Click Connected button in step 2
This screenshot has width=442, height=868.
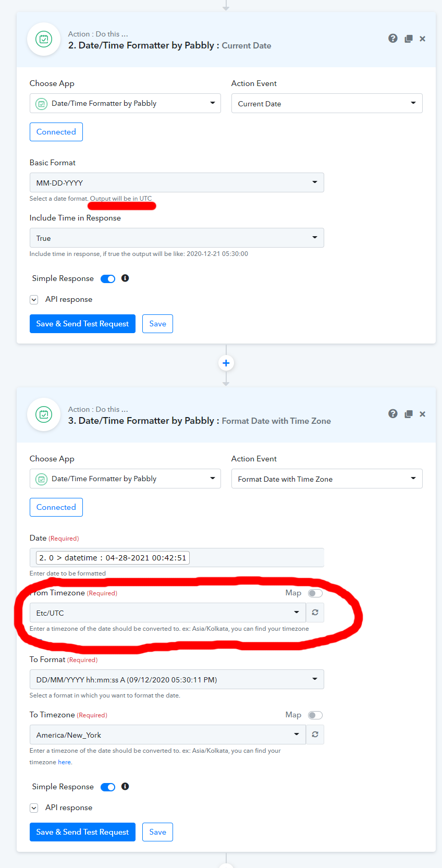click(56, 132)
